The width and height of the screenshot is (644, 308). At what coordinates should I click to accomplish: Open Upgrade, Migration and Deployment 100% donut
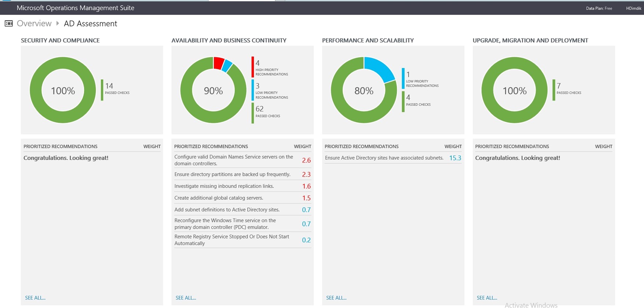click(x=514, y=90)
